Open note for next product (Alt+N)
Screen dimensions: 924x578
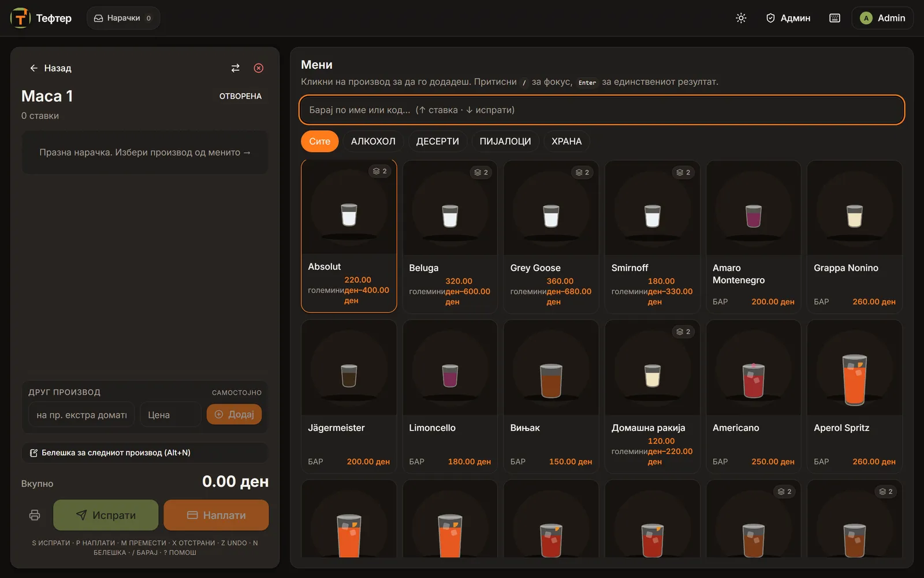click(x=144, y=453)
